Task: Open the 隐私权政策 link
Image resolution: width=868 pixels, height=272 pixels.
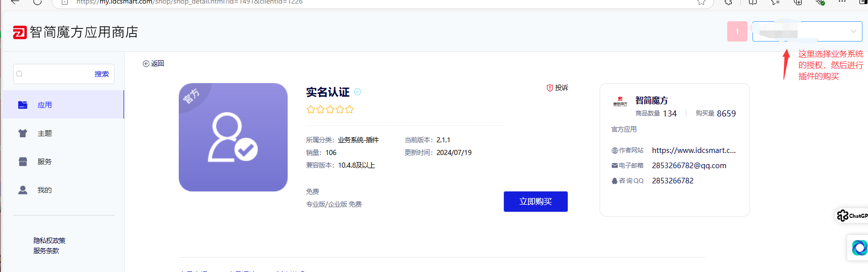Action: (49, 241)
